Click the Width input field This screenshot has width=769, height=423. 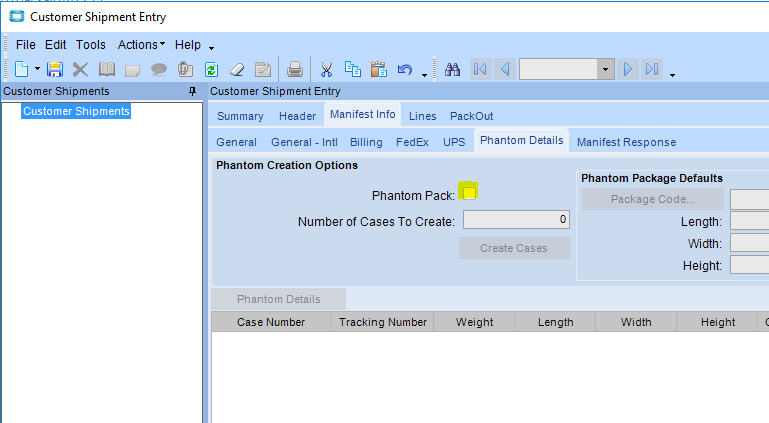(749, 243)
